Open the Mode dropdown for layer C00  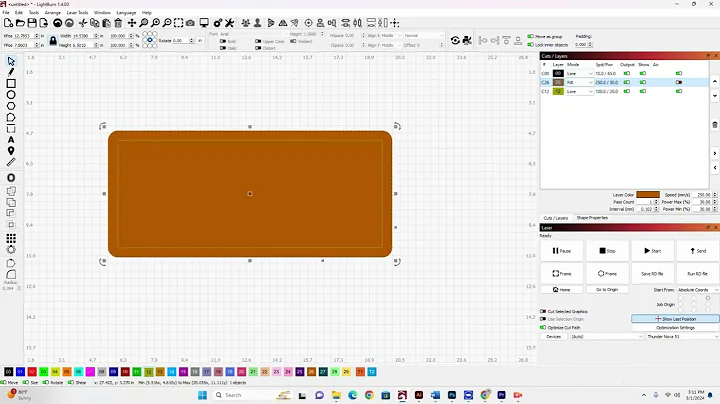click(579, 73)
